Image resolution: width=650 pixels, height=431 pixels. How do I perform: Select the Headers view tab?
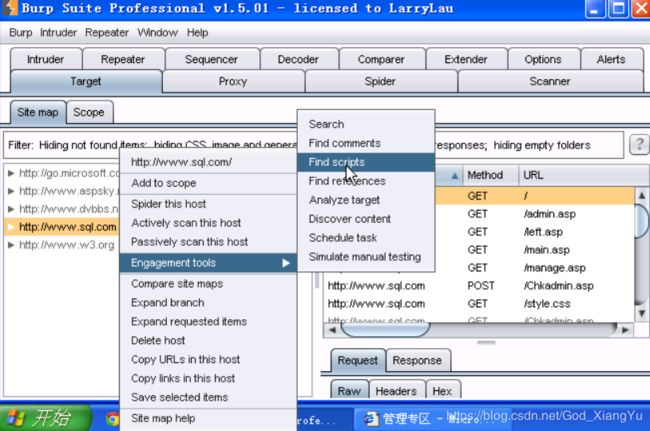(x=396, y=391)
